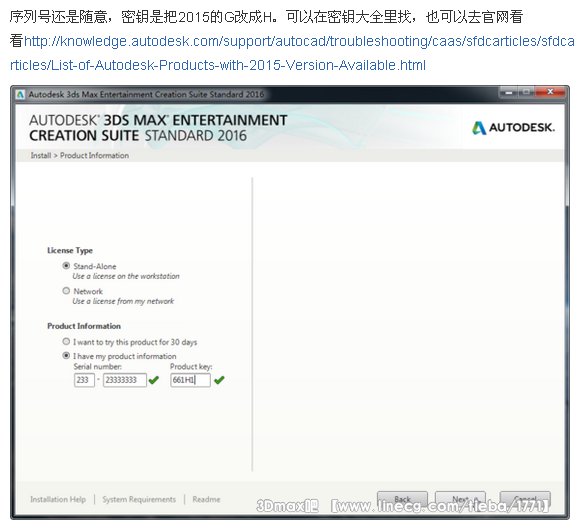Screen dimensions: 578x523
Task: Click the Product key input field
Action: click(190, 380)
